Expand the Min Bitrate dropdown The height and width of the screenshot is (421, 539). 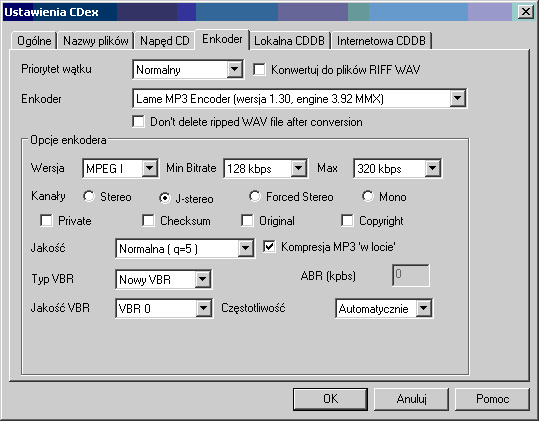click(x=265, y=168)
